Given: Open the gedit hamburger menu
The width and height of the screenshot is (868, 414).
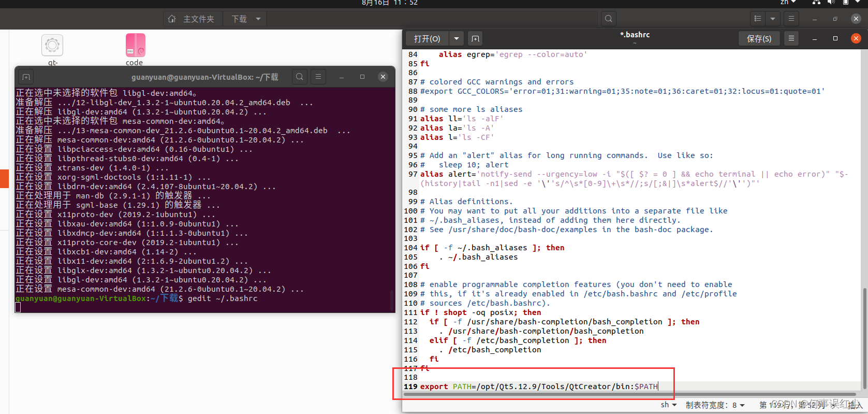Looking at the screenshot, I should tap(791, 38).
